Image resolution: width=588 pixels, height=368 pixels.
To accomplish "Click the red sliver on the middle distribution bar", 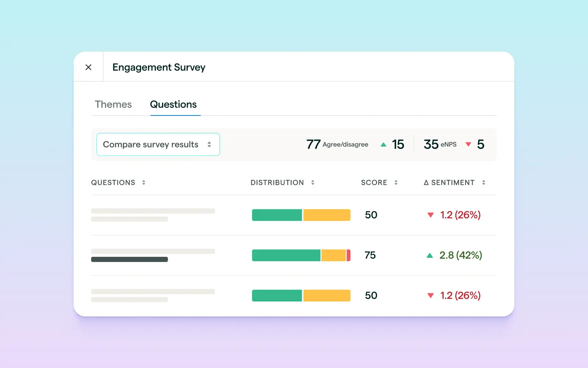I will click(x=348, y=255).
